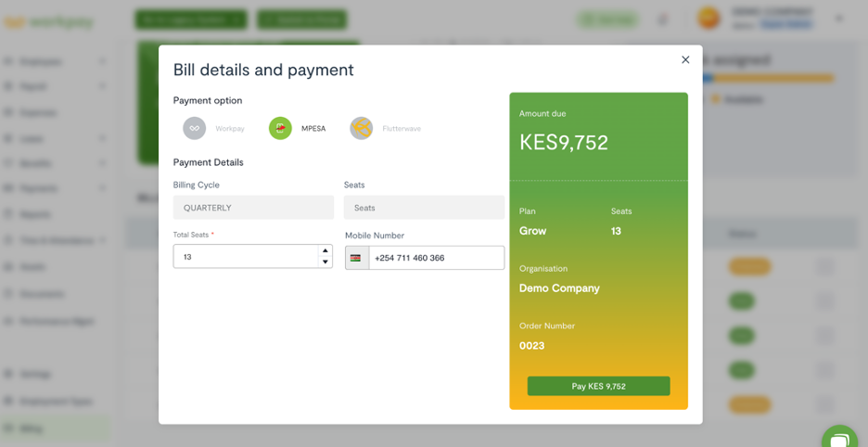Image resolution: width=868 pixels, height=447 pixels.
Task: Decrease Total Seats with the down arrow
Action: tap(325, 262)
